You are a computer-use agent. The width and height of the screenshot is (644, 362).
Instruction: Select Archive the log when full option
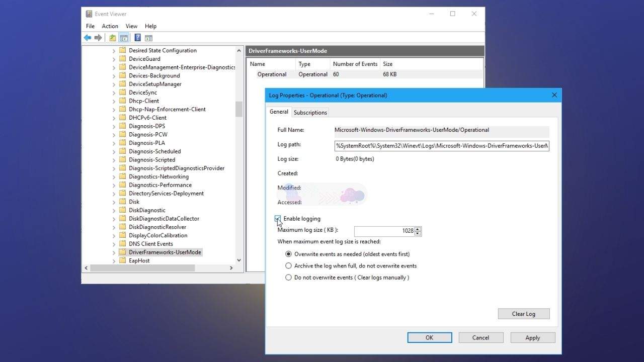pos(288,265)
